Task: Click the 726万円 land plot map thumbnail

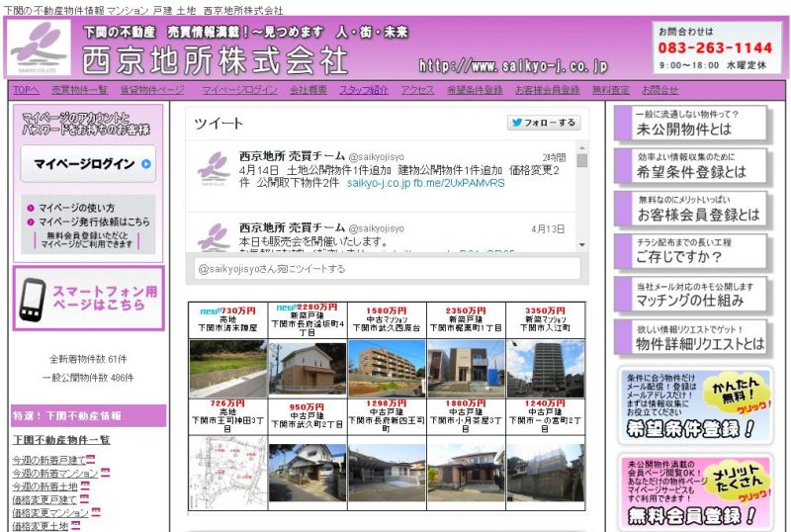Action: point(227,471)
